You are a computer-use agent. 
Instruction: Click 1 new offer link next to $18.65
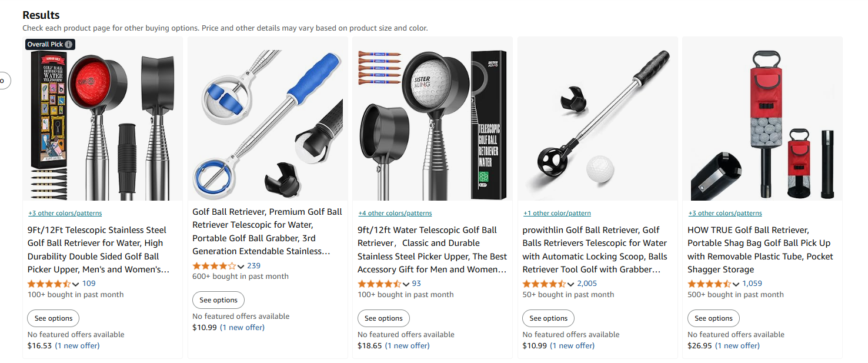pyautogui.click(x=407, y=346)
